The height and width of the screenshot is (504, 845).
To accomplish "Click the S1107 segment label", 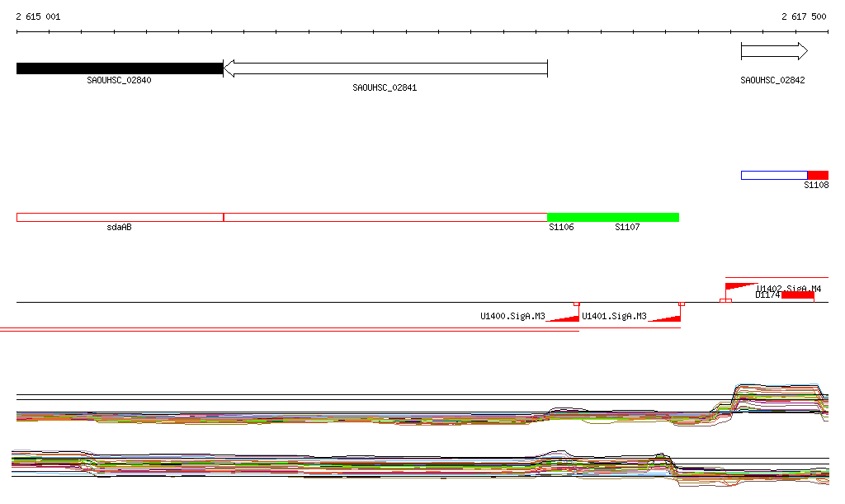I will click(627, 227).
